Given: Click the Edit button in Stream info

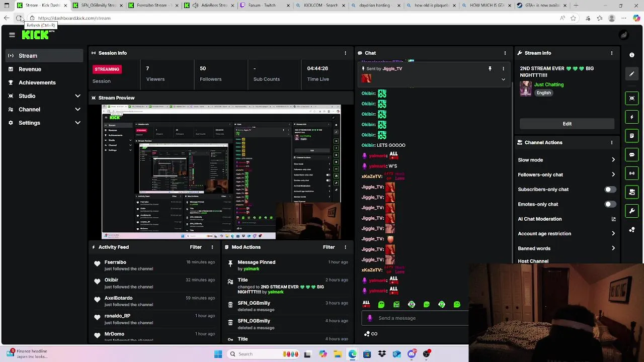Looking at the screenshot, I should [567, 124].
